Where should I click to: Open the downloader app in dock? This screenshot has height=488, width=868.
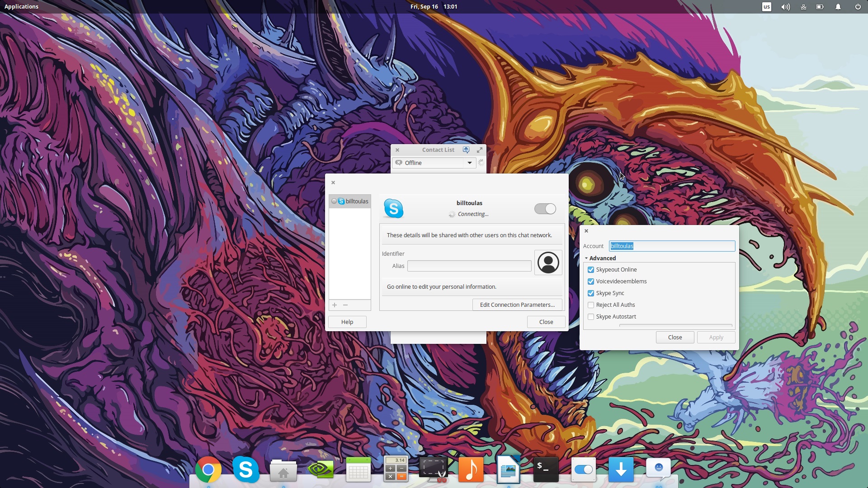pos(621,469)
